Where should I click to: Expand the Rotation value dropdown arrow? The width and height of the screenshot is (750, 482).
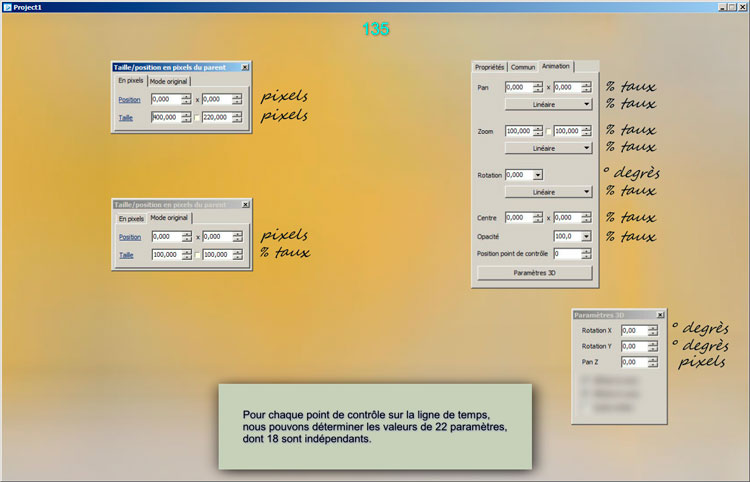[538, 175]
